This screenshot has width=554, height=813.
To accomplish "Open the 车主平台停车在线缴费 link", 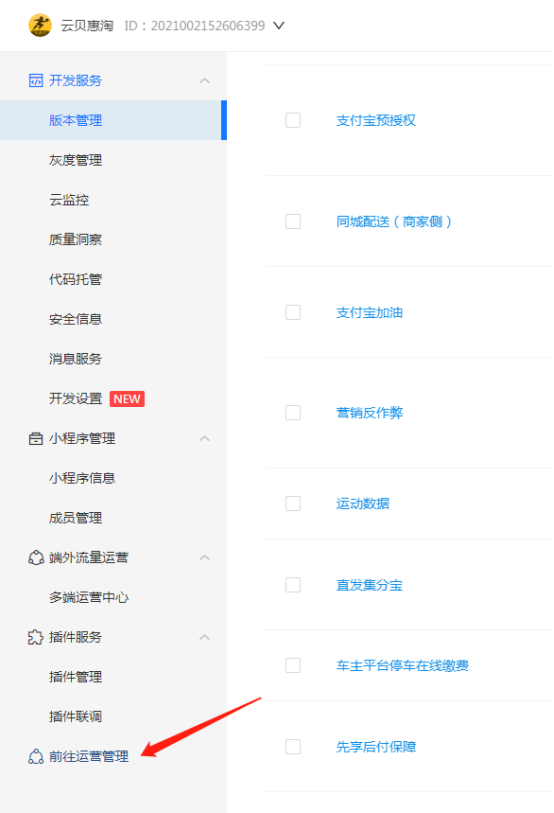I will [x=403, y=665].
